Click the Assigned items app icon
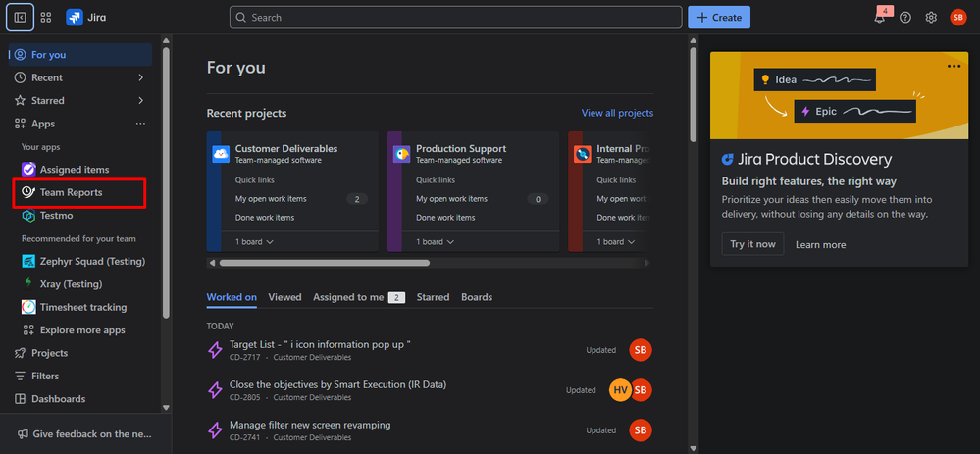 click(x=28, y=170)
